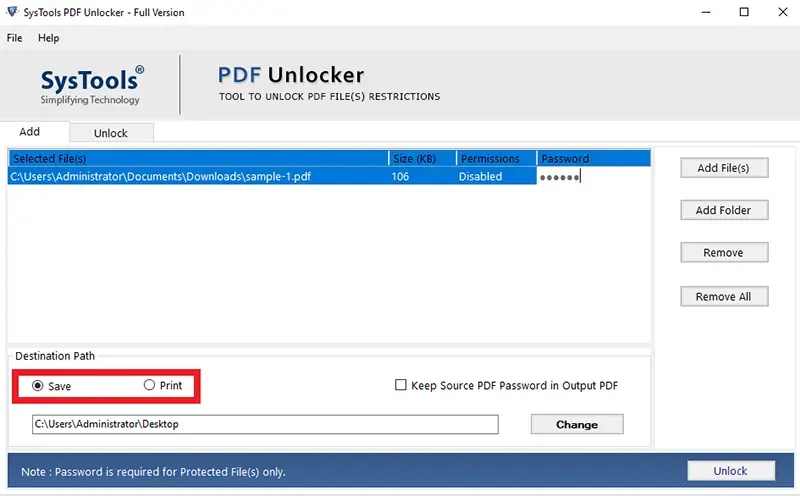Close the PDF Unlocker window
This screenshot has height=496, width=800.
783,12
